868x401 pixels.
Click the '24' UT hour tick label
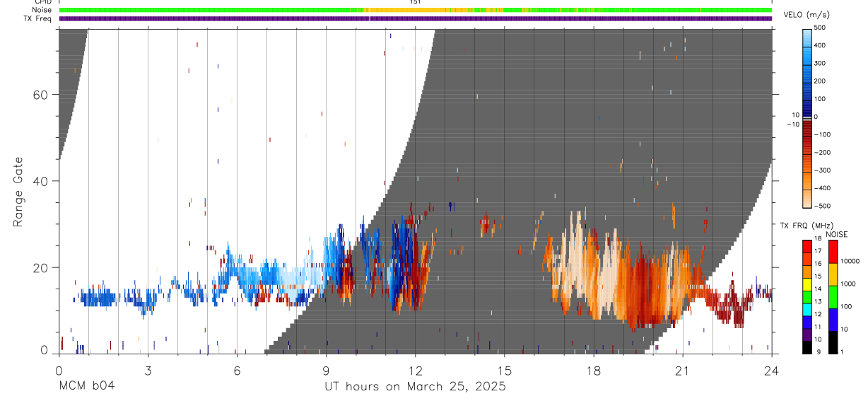click(x=772, y=370)
